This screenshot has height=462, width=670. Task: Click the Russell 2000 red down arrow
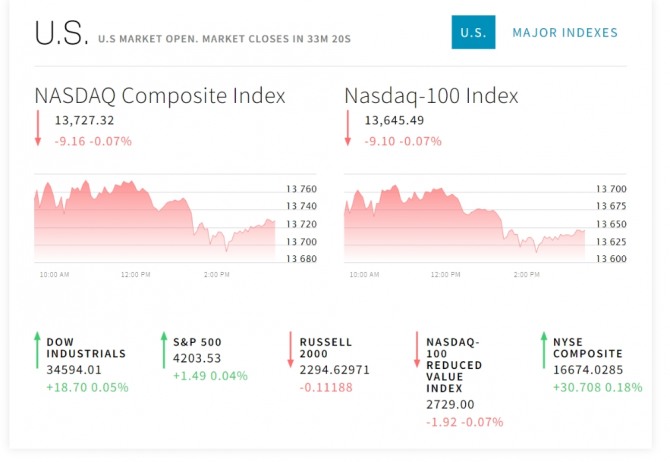tap(290, 350)
